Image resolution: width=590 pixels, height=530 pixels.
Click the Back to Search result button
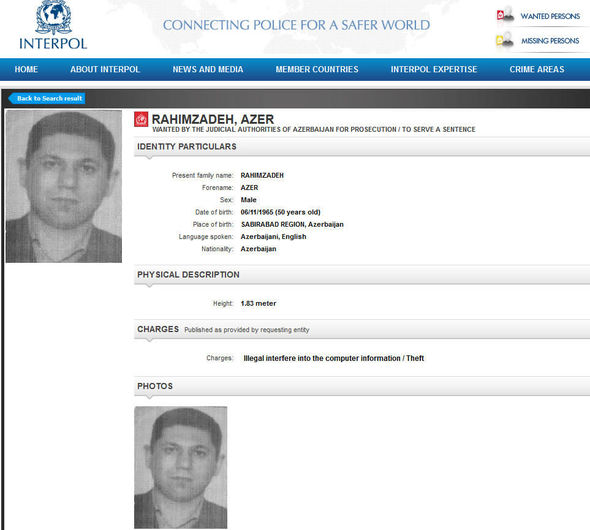pos(47,99)
